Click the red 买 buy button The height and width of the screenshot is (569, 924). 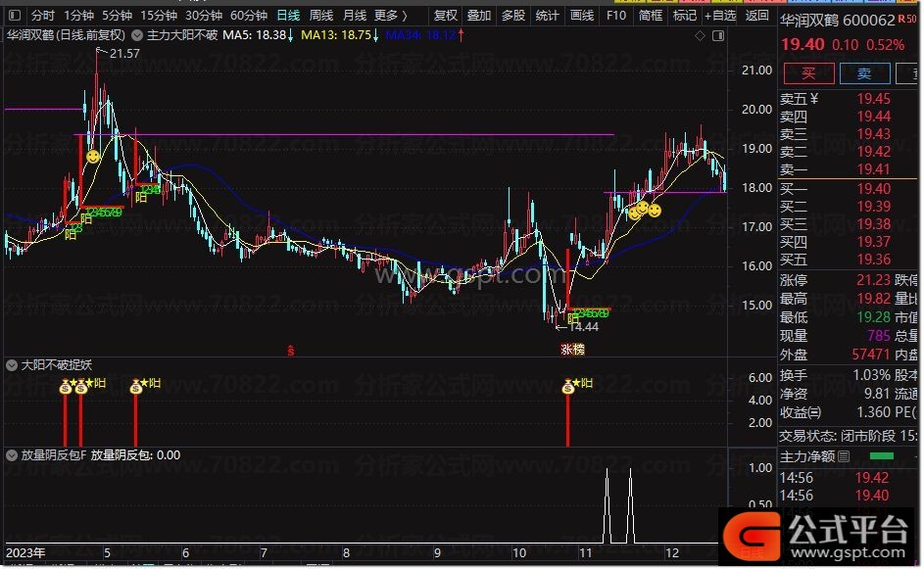coord(808,73)
